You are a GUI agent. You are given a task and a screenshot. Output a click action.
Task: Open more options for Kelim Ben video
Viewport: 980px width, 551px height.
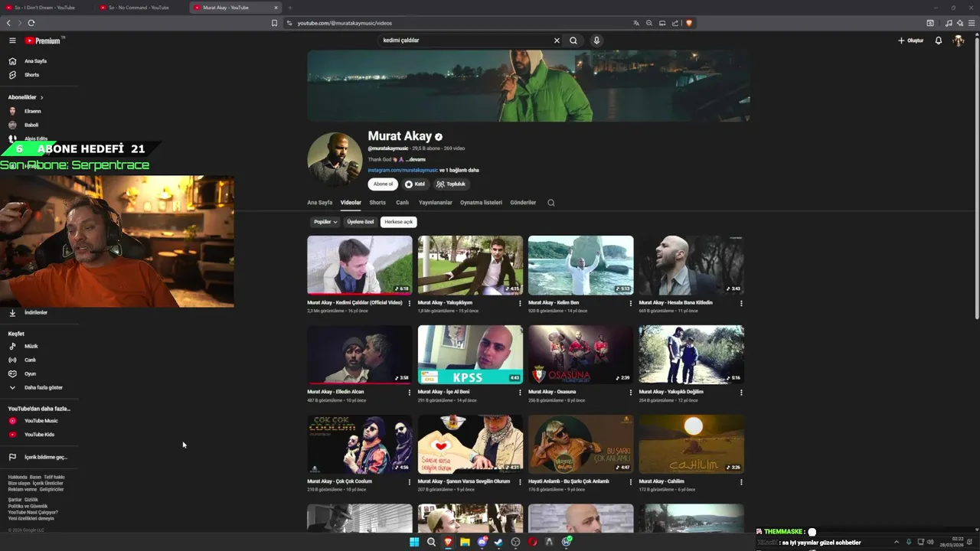coord(631,303)
